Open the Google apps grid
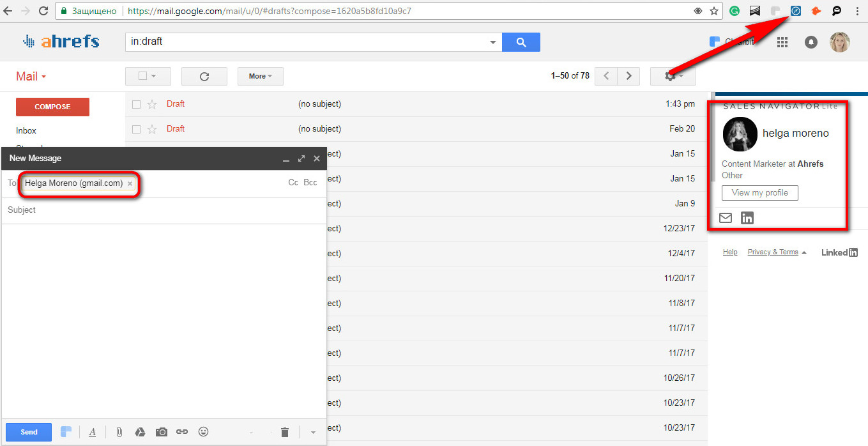 [x=782, y=42]
